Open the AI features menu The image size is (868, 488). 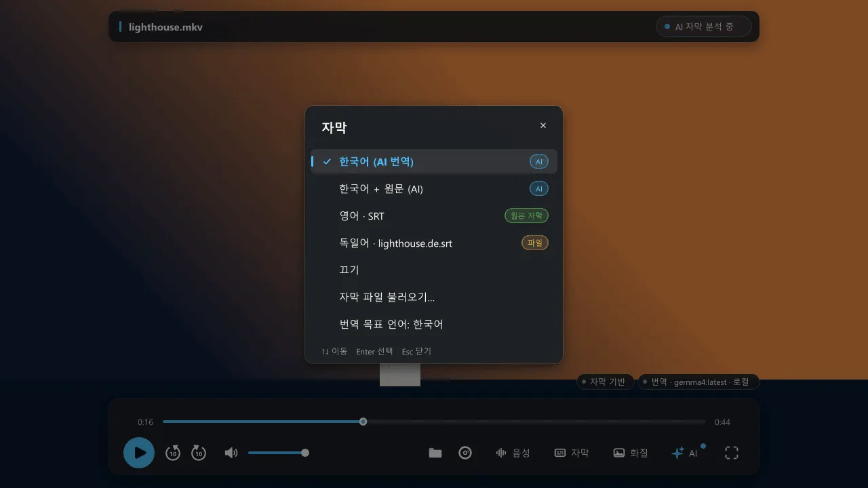click(685, 453)
